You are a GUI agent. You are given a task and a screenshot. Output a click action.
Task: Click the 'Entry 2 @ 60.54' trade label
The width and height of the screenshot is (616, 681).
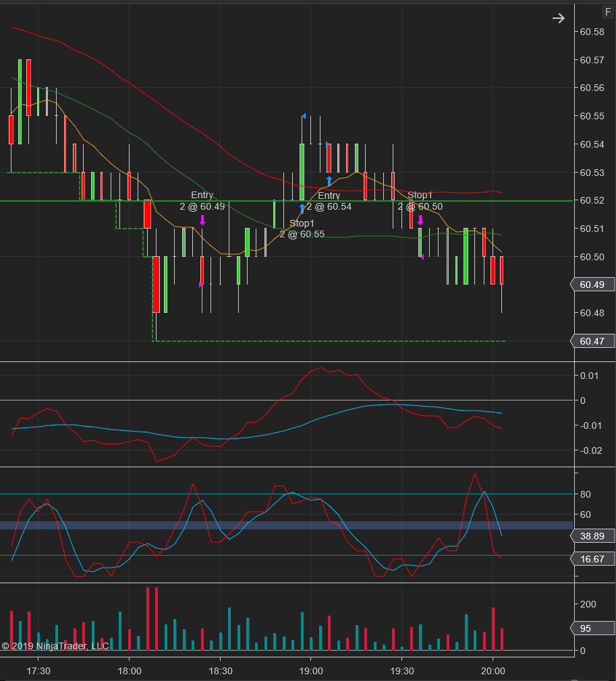point(329,201)
